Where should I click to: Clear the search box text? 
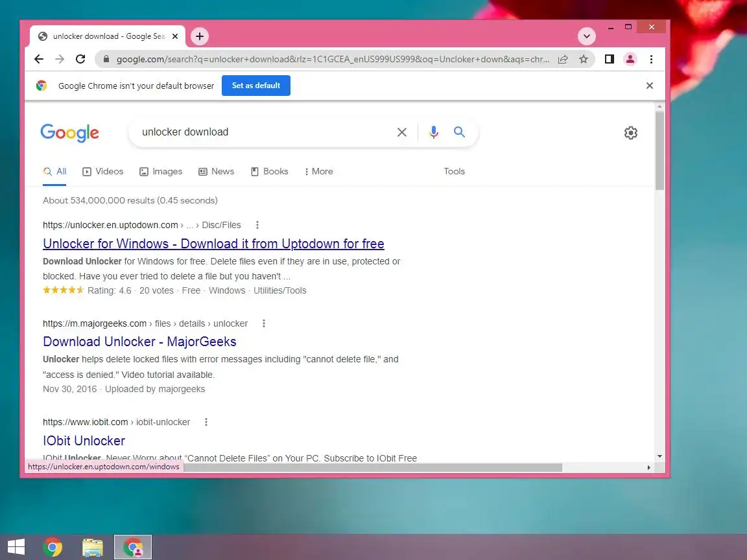[x=402, y=132]
